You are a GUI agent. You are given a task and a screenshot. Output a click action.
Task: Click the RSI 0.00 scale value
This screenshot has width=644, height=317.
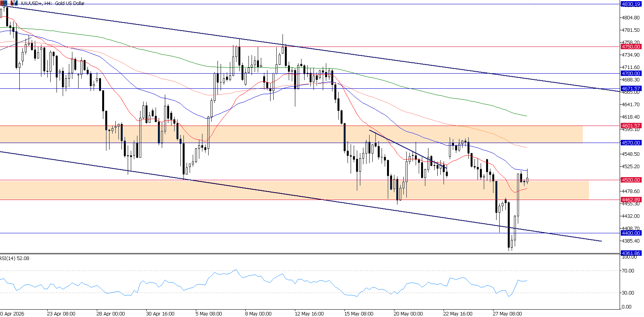click(x=627, y=307)
